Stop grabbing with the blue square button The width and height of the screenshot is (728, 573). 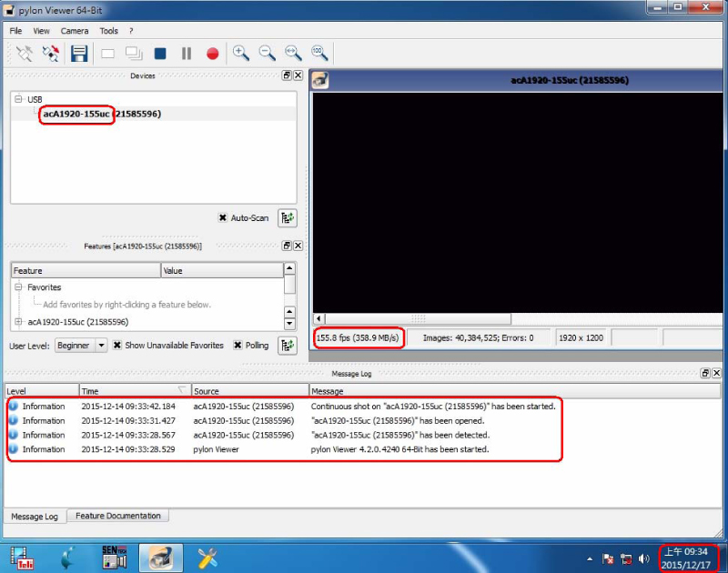[160, 54]
